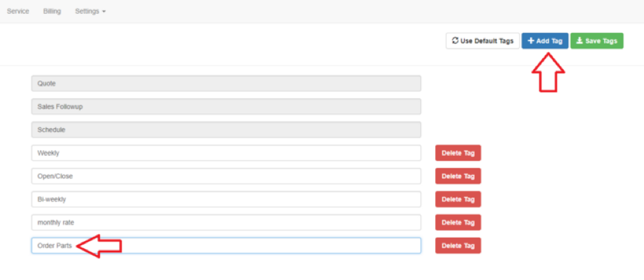This screenshot has height=280, width=644.
Task: Go to the Billing menu item
Action: point(52,11)
